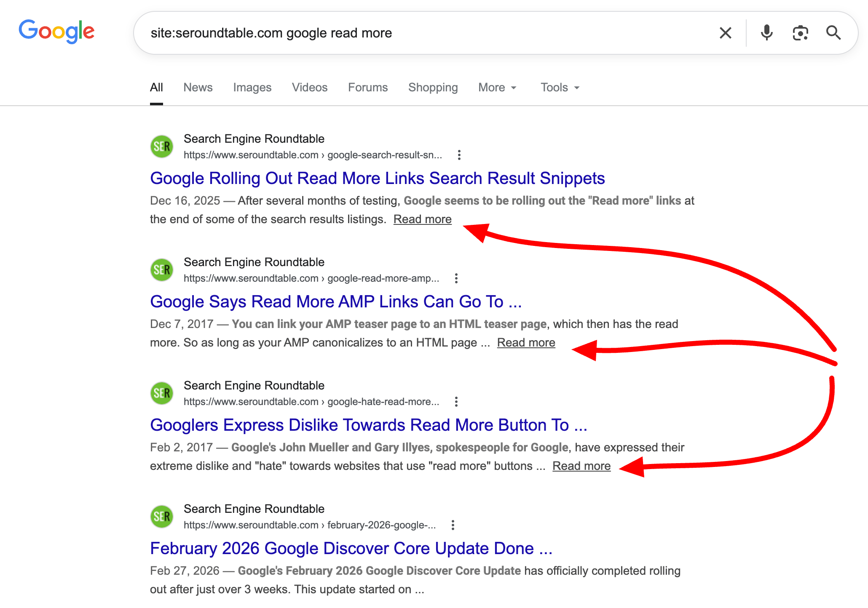Open three-dot menu for February 2026 Discover result
Screen dimensions: 868x608
[x=453, y=525]
